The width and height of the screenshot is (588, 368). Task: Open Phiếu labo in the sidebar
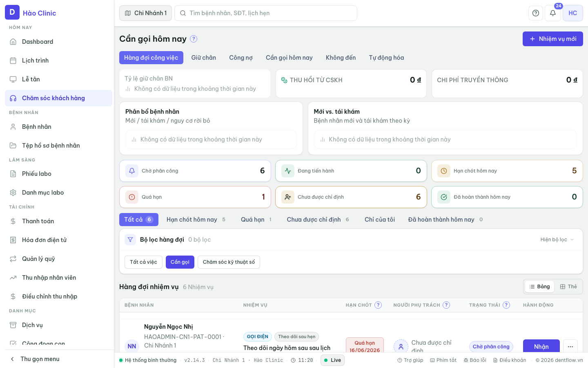(59, 174)
